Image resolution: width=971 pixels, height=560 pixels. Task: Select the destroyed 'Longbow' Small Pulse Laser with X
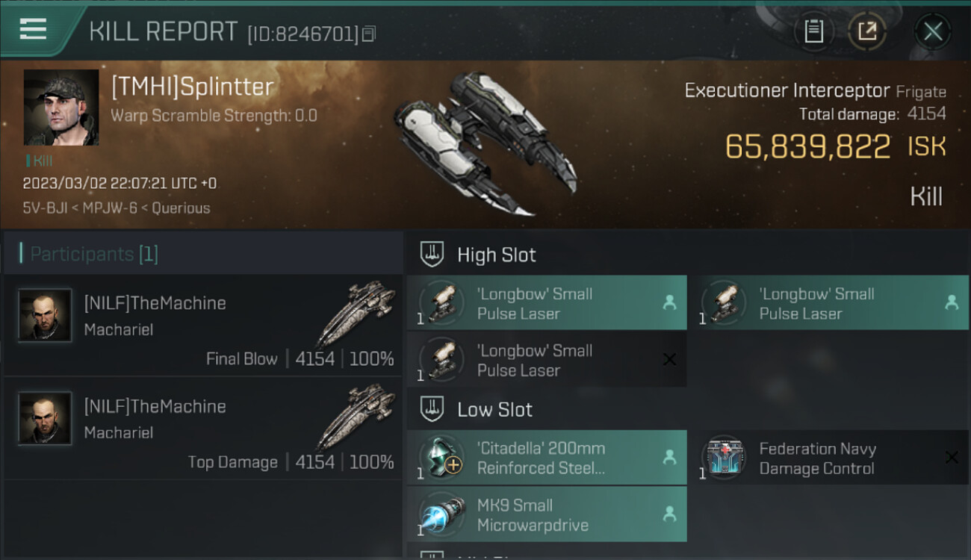[x=547, y=360]
